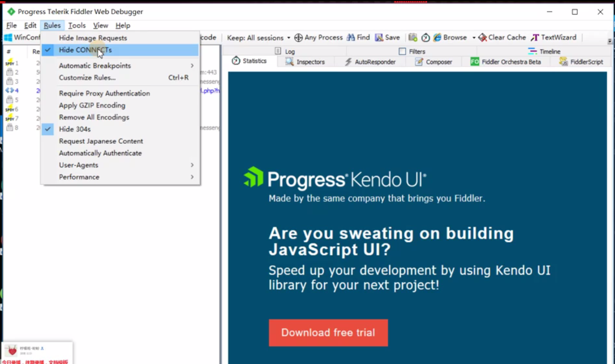Click the # column header

coord(9,51)
